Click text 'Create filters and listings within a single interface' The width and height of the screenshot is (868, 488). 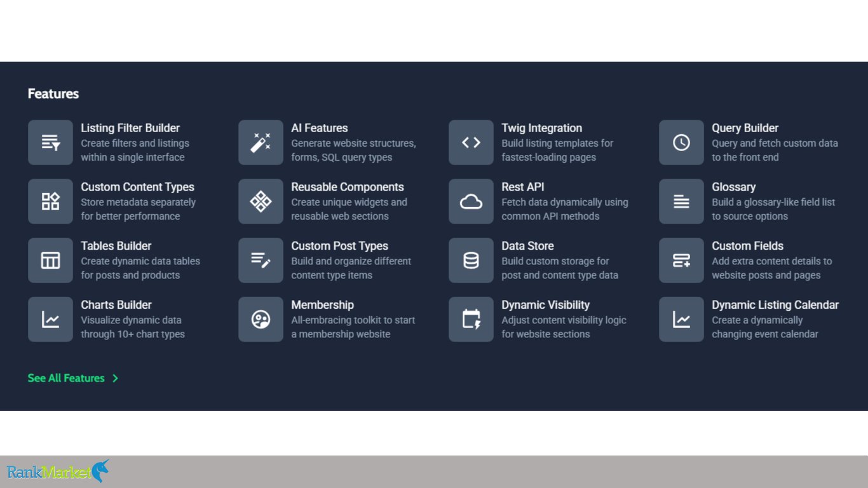pos(135,151)
